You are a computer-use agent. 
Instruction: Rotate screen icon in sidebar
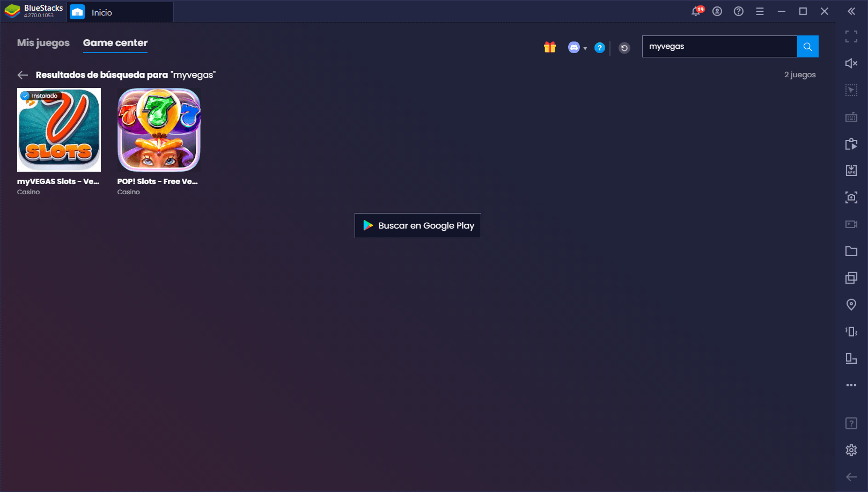[851, 358]
